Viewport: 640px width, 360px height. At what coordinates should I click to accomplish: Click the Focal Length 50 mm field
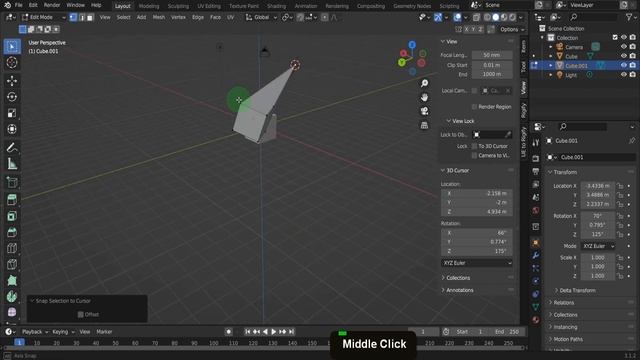(492, 55)
